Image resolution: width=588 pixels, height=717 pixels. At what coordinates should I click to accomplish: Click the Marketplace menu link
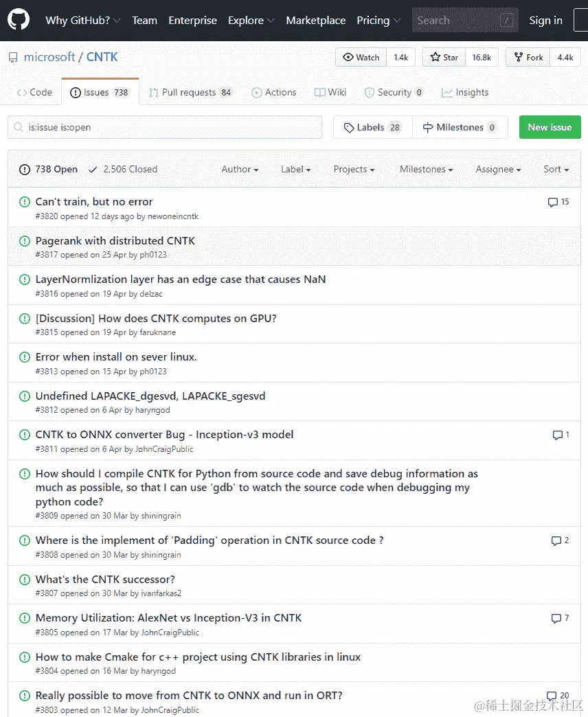coord(315,20)
